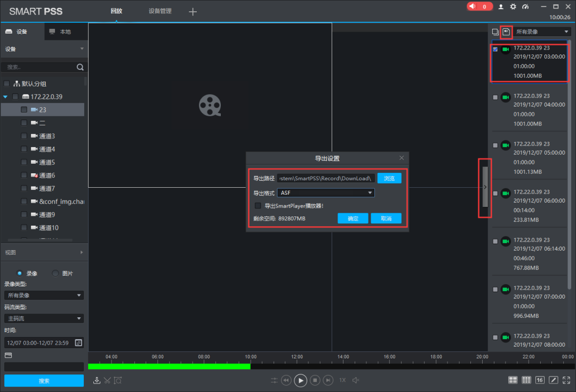The width and height of the screenshot is (576, 392).
Task: Open the calendar icon in time field
Action: (x=78, y=343)
